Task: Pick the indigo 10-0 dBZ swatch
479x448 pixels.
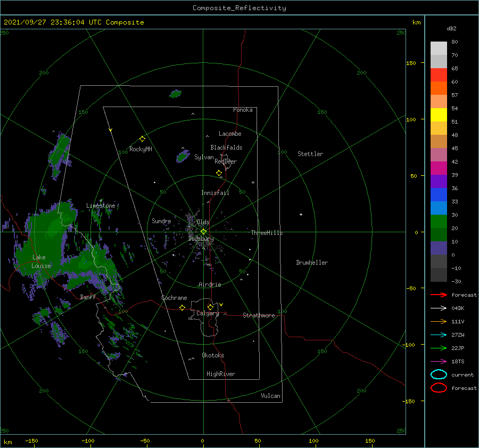Action: coord(439,248)
